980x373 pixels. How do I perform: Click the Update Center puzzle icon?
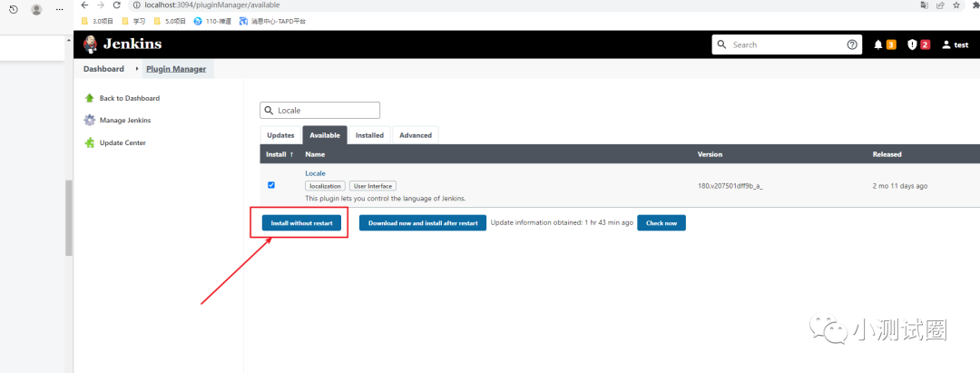click(x=89, y=142)
